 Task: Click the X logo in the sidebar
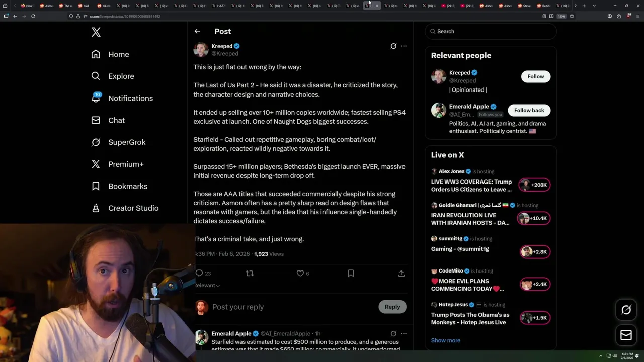pyautogui.click(x=96, y=32)
